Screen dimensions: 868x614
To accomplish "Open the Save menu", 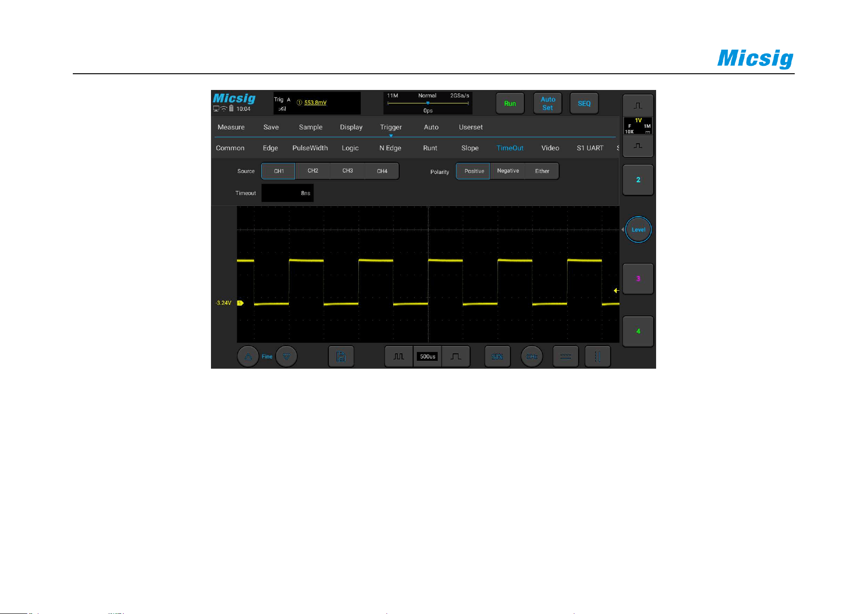I will [x=271, y=127].
